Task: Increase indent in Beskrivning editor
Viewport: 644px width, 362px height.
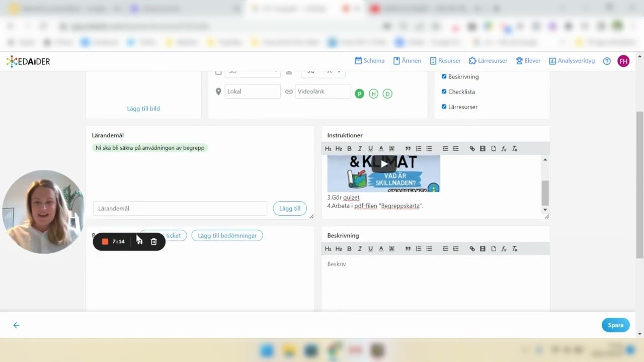Action: coord(456,249)
